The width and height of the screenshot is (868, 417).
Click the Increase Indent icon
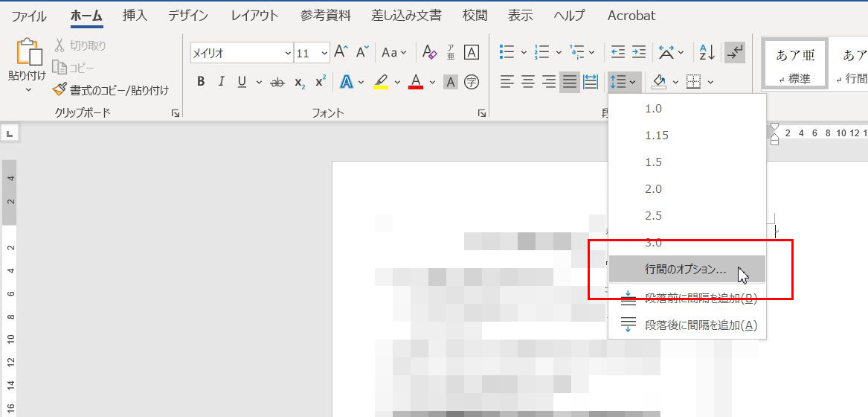point(638,53)
